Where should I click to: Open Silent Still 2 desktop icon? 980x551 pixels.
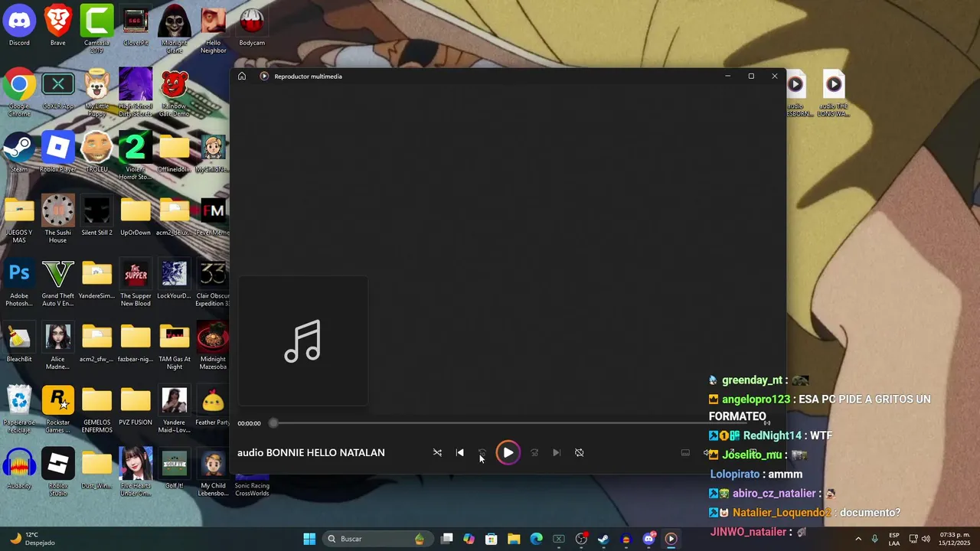click(x=96, y=216)
